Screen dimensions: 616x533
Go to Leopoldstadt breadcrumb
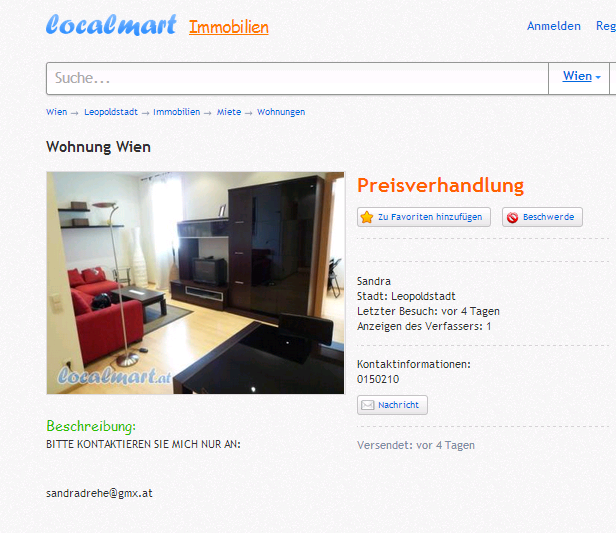pos(111,112)
